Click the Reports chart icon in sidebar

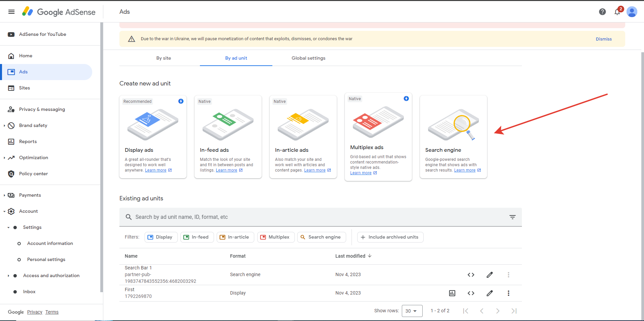(11, 141)
